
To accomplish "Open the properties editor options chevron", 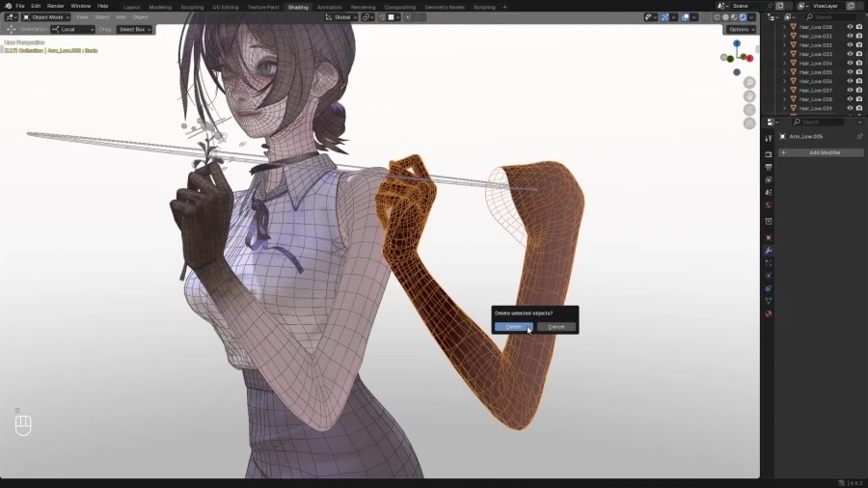I will tap(859, 122).
